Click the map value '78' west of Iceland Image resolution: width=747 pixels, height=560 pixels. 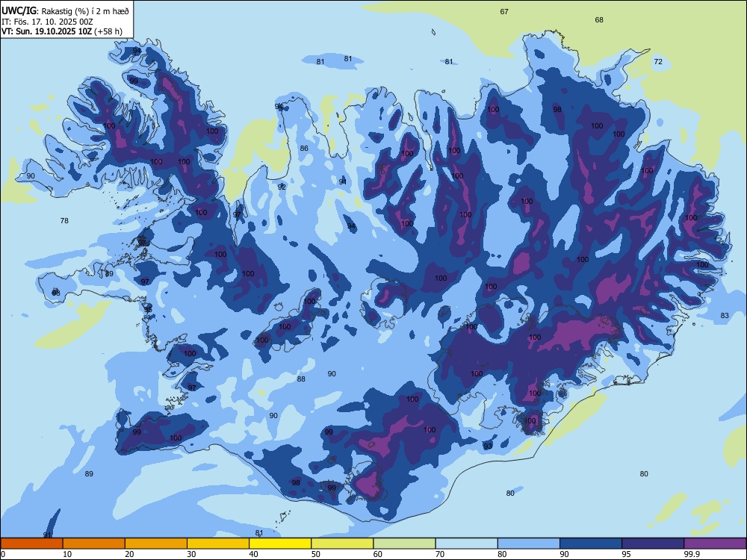pos(64,220)
